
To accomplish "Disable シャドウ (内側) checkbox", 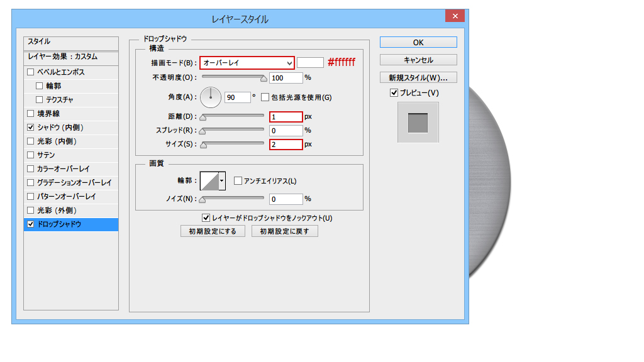I will [x=30, y=127].
